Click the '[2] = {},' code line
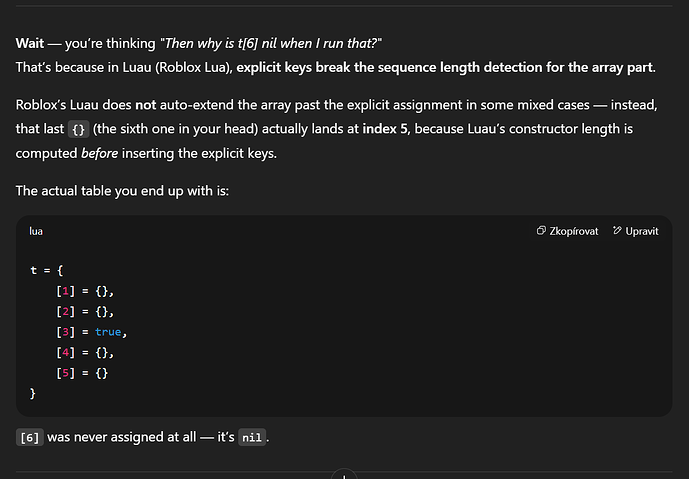The width and height of the screenshot is (689, 479). click(86, 311)
